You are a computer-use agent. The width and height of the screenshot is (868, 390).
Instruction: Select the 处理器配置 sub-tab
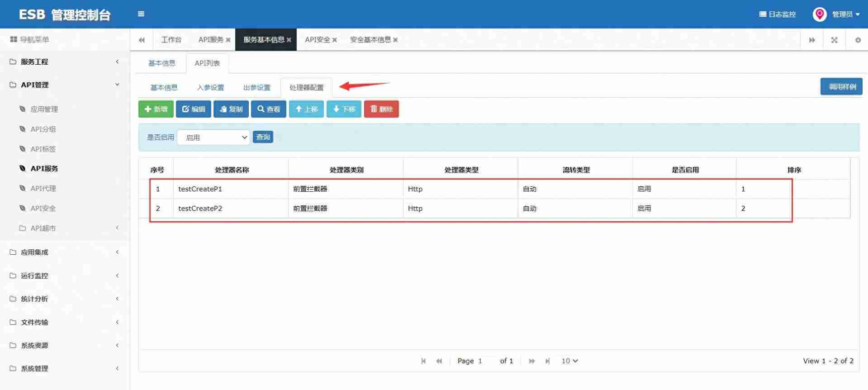point(306,88)
